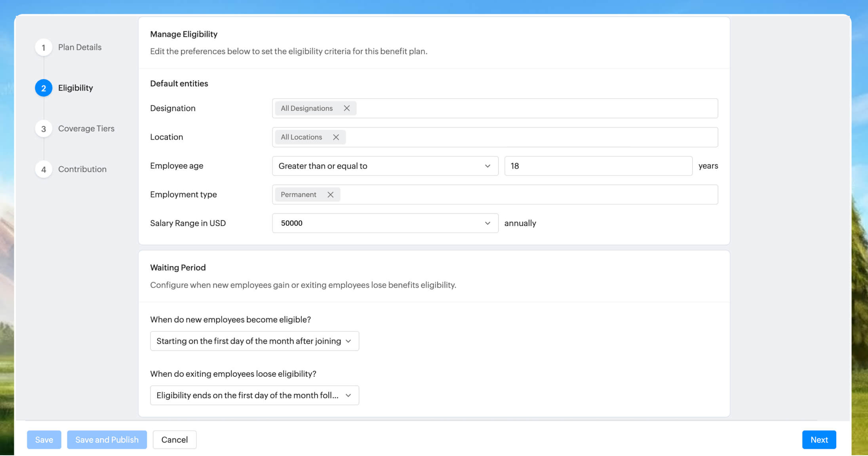This screenshot has height=456, width=868.
Task: Expand new employees eligibility start dropdown
Action: (254, 341)
